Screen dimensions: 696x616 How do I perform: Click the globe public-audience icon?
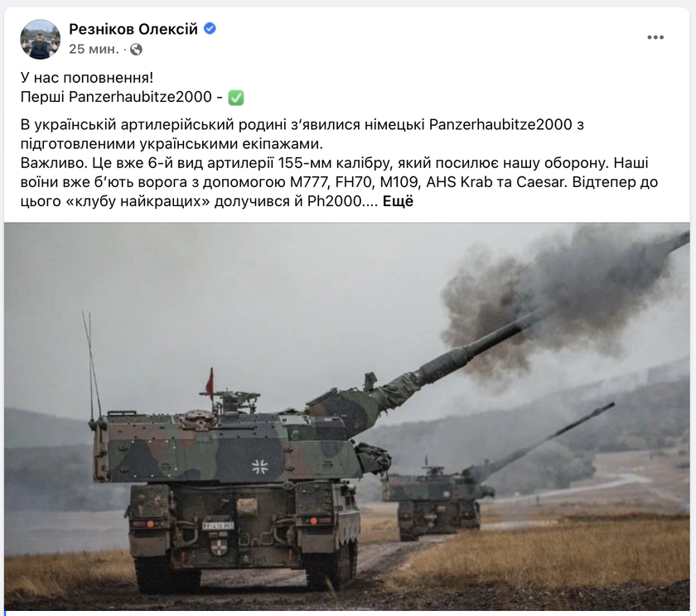coord(136,49)
